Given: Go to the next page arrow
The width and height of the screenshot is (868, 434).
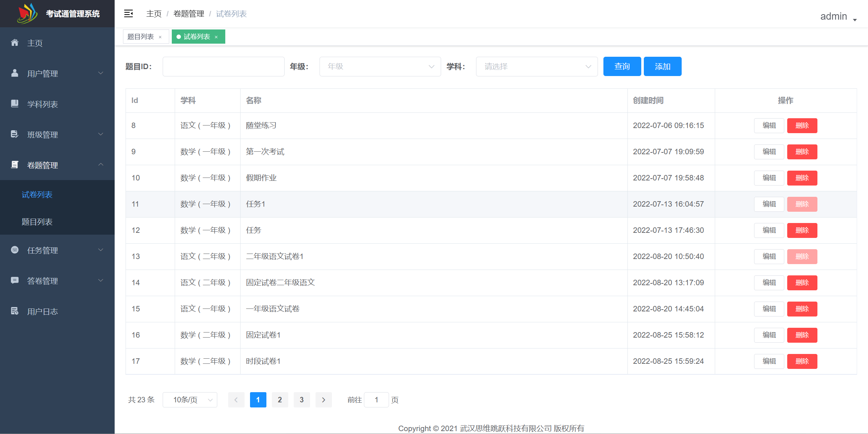Looking at the screenshot, I should tap(324, 400).
